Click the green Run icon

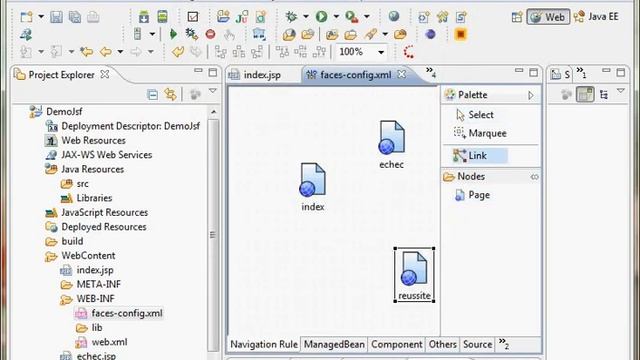point(322,17)
